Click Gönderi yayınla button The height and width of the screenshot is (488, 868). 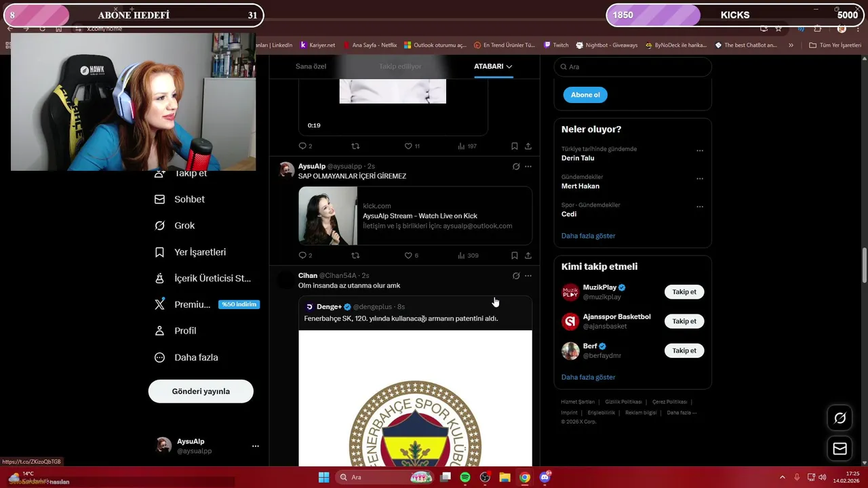click(201, 391)
